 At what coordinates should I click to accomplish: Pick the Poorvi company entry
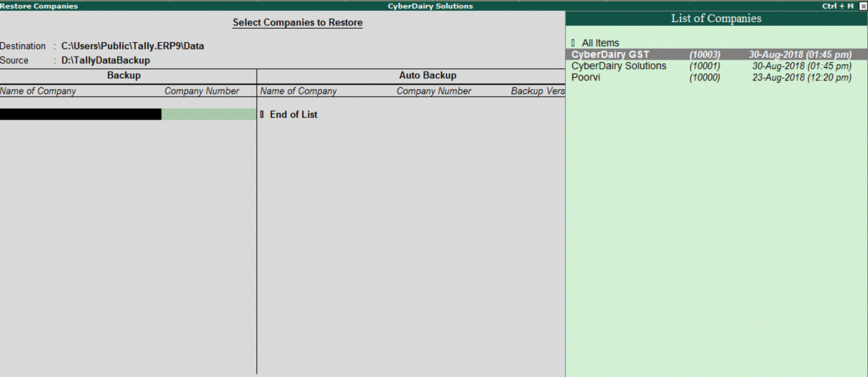pyautogui.click(x=586, y=78)
